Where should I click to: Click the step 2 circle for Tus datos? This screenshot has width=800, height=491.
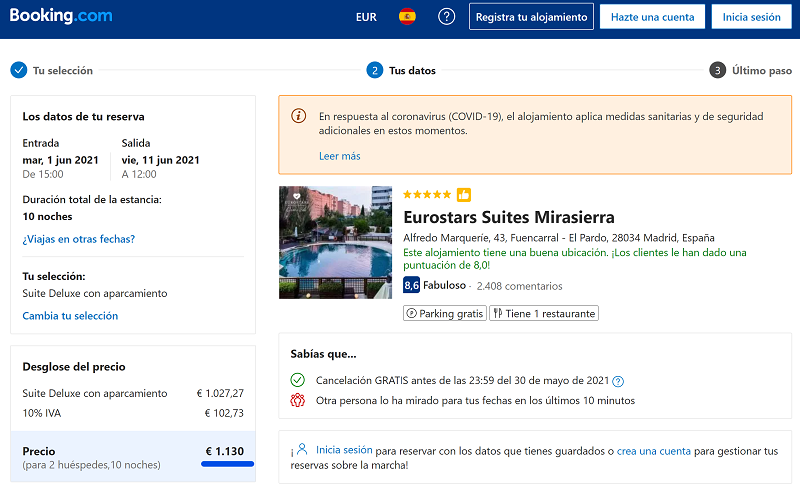point(374,70)
